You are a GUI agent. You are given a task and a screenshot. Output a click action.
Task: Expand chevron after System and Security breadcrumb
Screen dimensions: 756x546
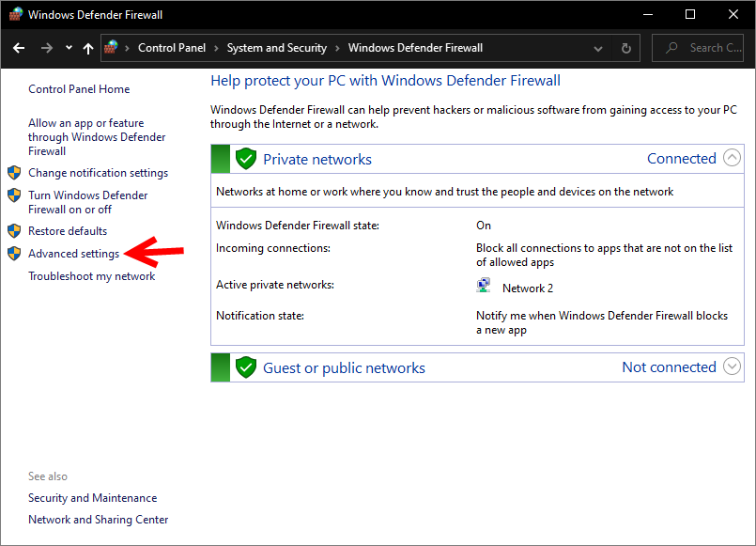(337, 48)
